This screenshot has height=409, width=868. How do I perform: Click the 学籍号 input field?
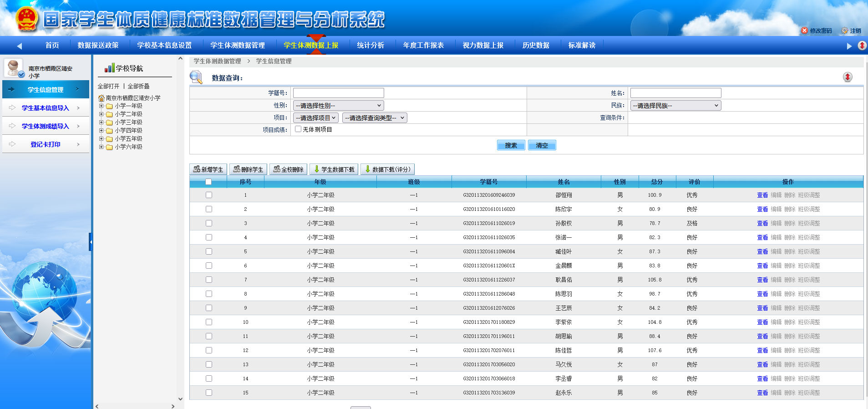[x=338, y=93]
